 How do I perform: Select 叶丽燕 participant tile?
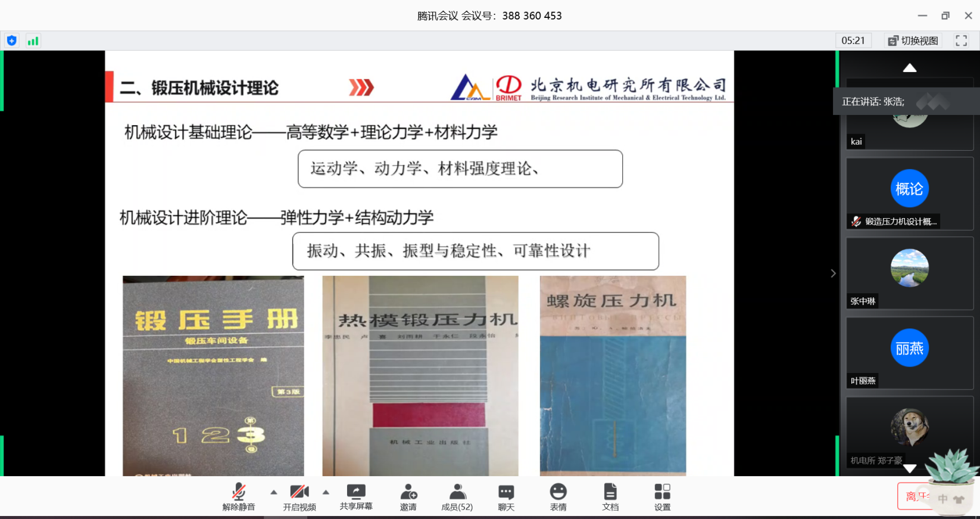909,353
